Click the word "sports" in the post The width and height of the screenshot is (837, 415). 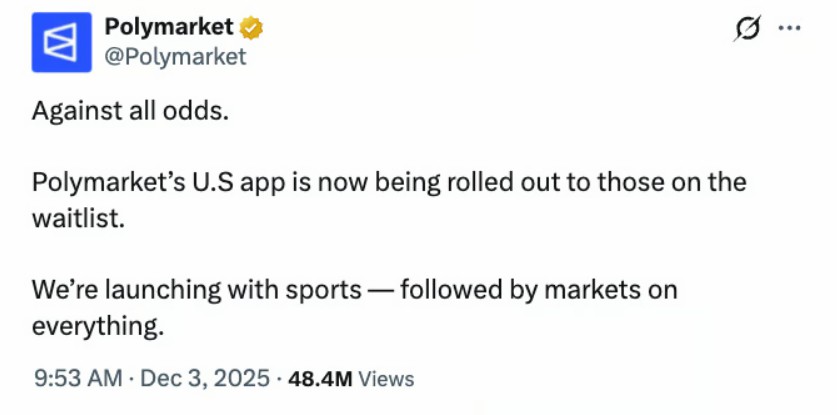coord(325,290)
